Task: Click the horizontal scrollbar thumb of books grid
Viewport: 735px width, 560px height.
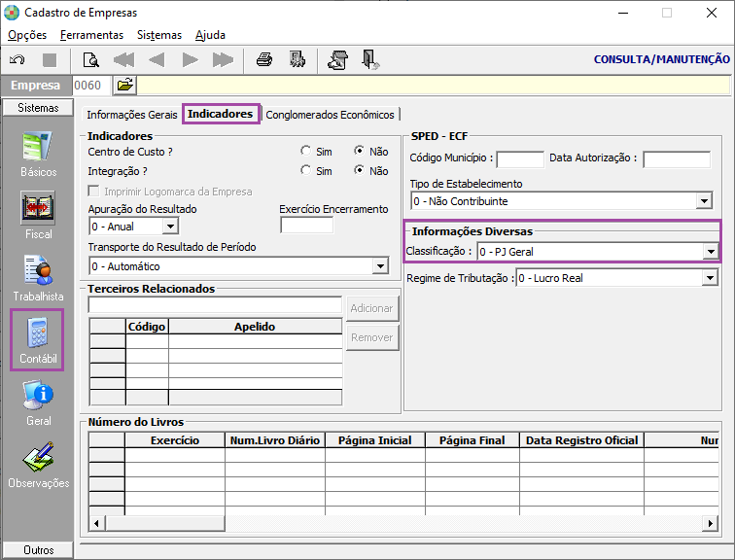Action: [x=165, y=523]
